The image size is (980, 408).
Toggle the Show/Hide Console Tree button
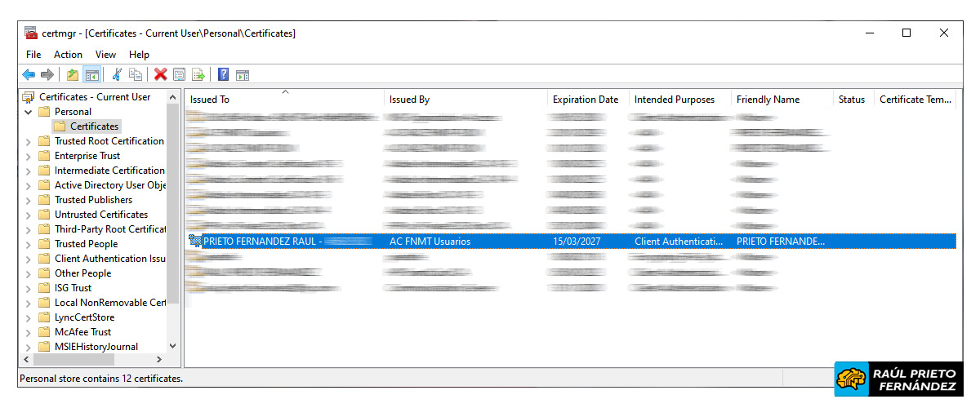click(x=92, y=75)
